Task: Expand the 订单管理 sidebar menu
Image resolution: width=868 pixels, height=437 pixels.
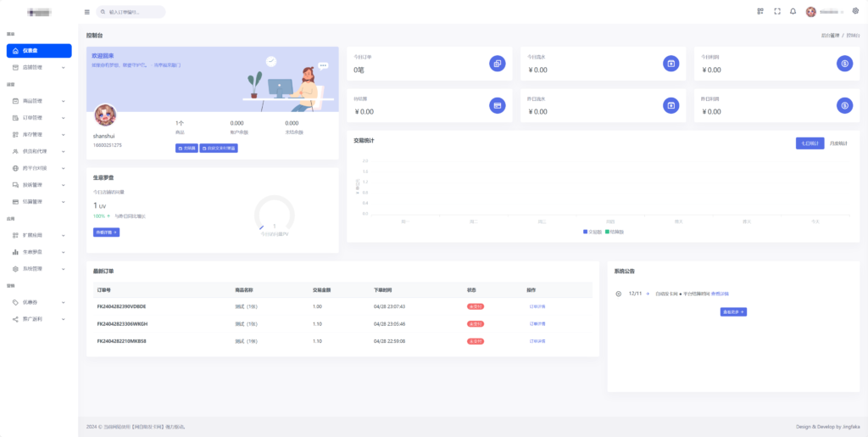Action: pos(38,118)
